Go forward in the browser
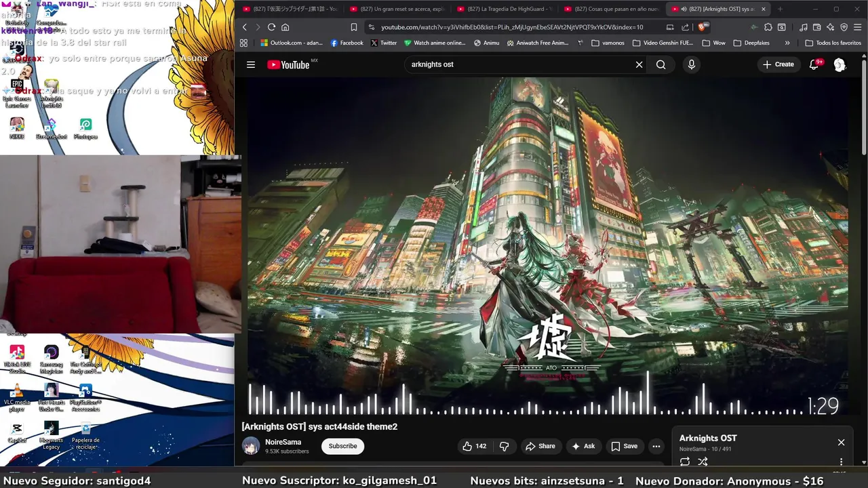 pos(258,27)
